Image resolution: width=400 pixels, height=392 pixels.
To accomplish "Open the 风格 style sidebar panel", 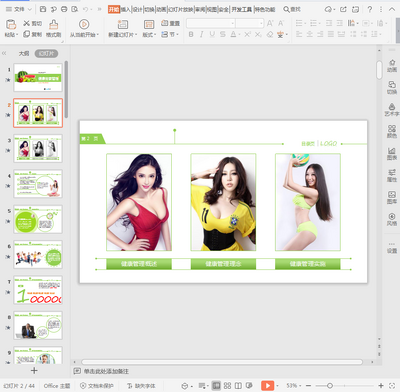I will coord(392,220).
